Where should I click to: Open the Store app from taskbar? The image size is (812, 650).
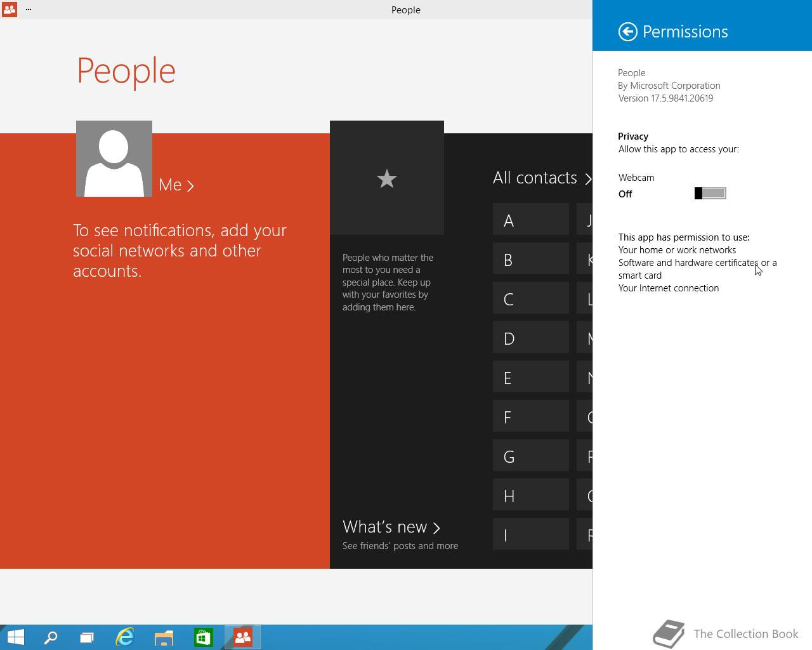[203, 637]
